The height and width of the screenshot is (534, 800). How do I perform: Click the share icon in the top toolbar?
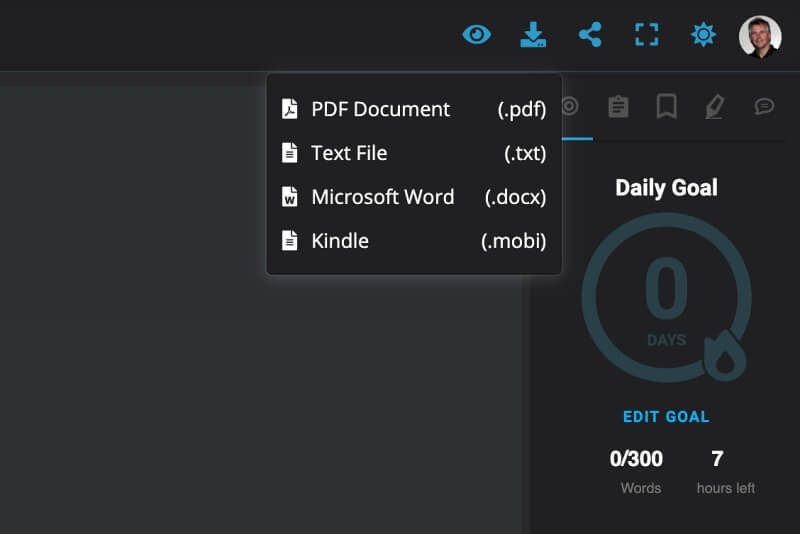pos(590,35)
